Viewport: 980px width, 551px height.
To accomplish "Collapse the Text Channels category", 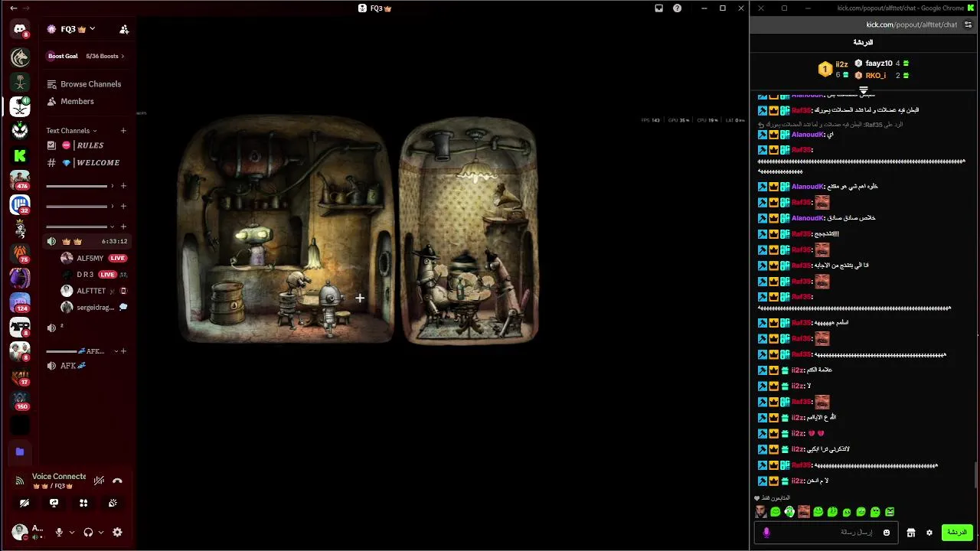I will point(71,131).
